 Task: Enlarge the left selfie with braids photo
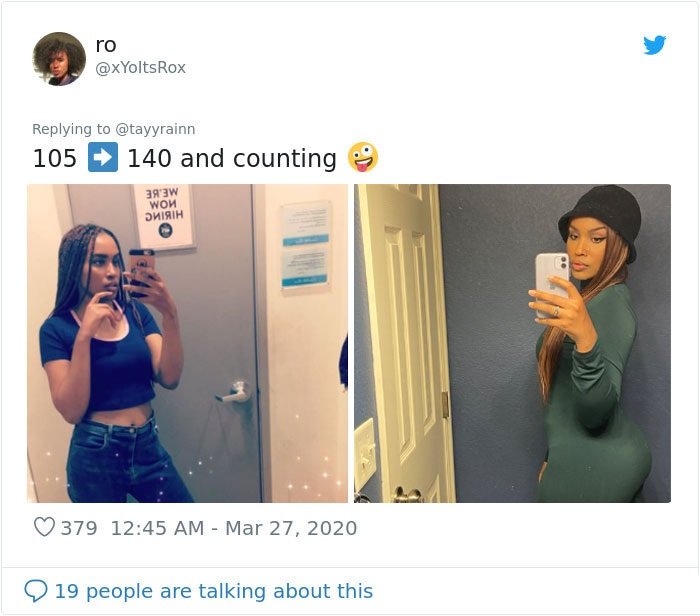click(188, 343)
